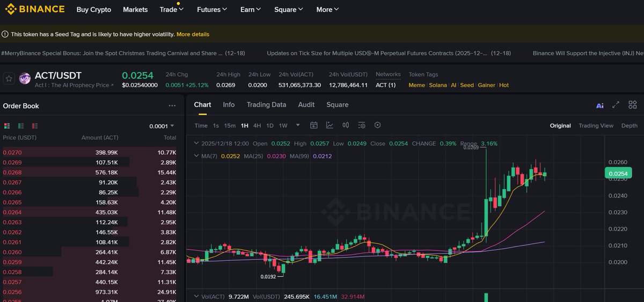The height and width of the screenshot is (302, 644).
Task: Show buy orders only view icon
Action: pos(21,126)
